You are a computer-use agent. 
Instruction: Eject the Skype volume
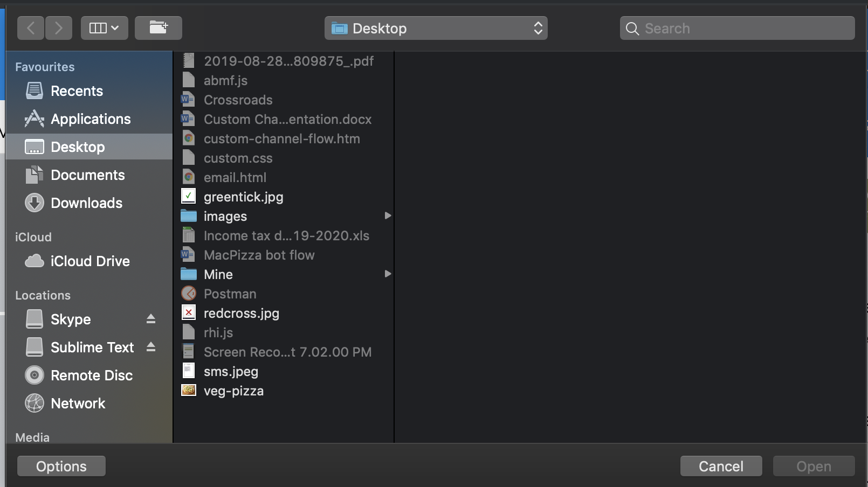(x=151, y=319)
